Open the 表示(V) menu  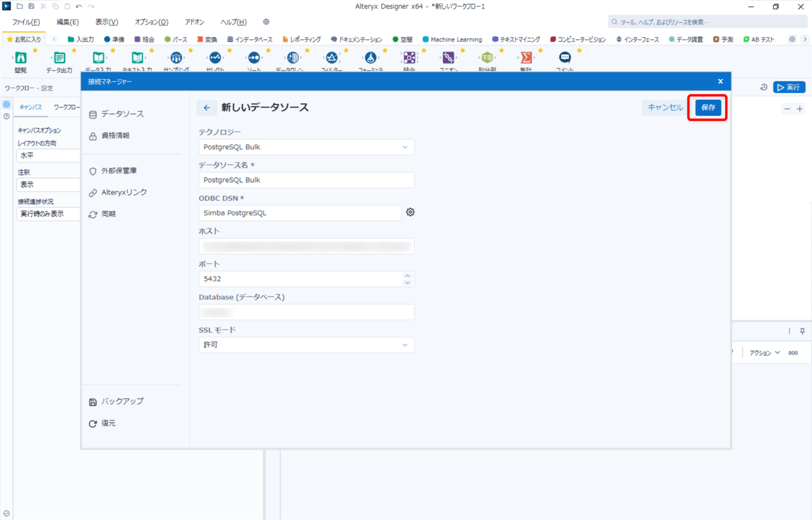pos(107,22)
